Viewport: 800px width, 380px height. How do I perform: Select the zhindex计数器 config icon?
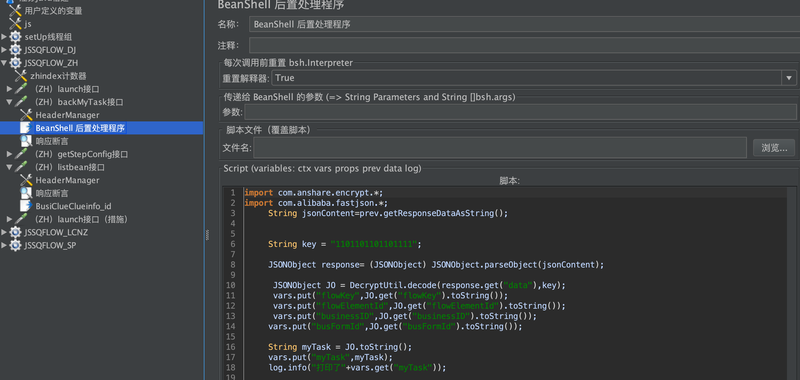(21, 76)
